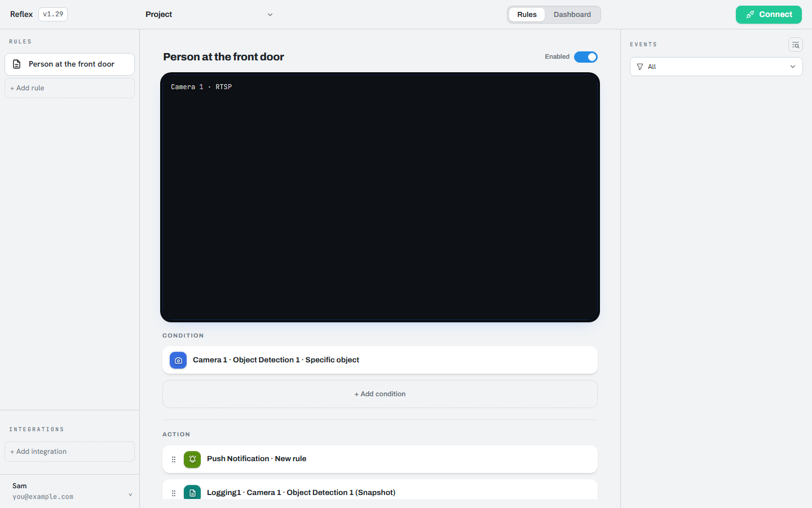
Task: Click the Connect button
Action: (769, 15)
